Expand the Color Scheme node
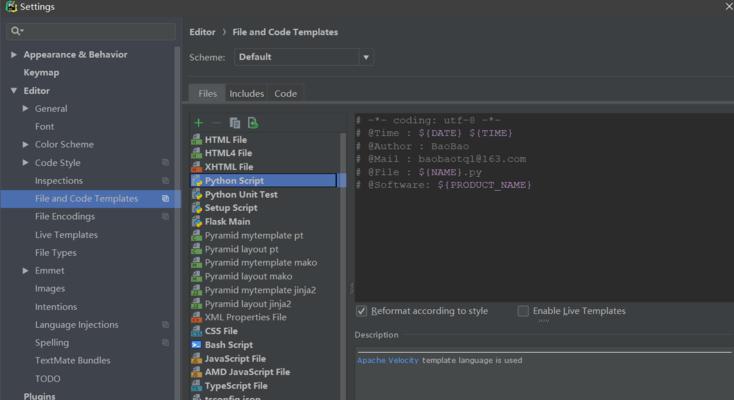Screen dimensions: 734x400 (x=25, y=144)
